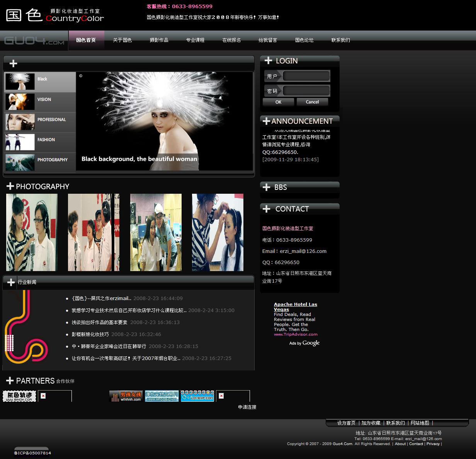Open 联系我们 in the top navigation
The width and height of the screenshot is (476, 459).
(x=340, y=40)
